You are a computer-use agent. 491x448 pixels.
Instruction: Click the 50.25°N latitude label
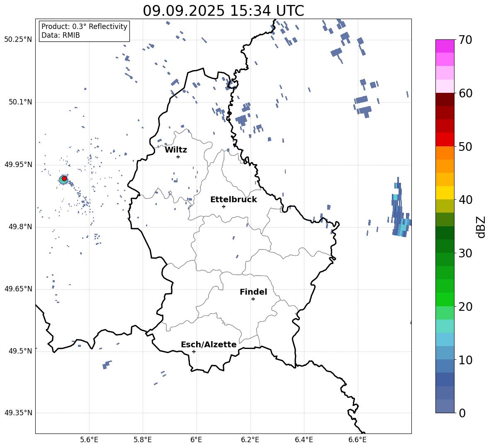[18, 40]
